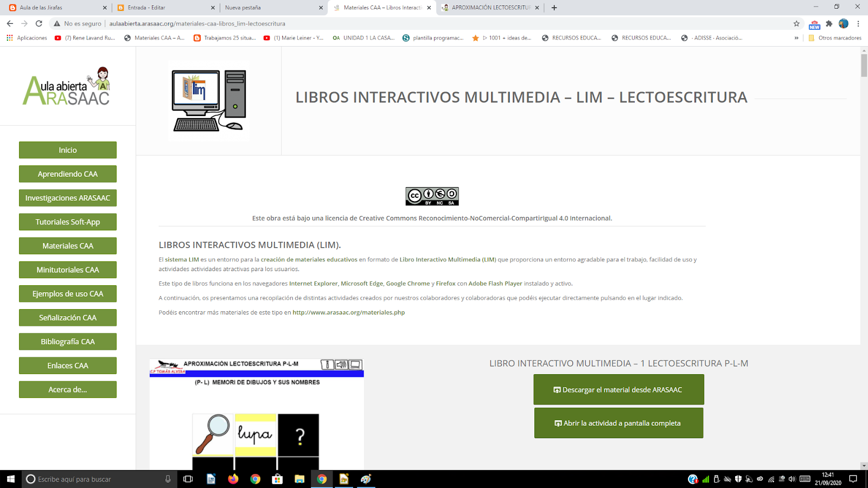Open the Chrome profile avatar
Viewport: 868px width, 488px height.
click(x=844, y=23)
